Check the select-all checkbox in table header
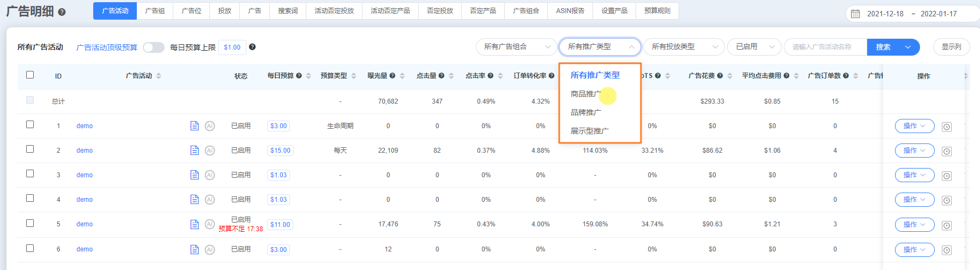980x270 pixels. point(30,75)
